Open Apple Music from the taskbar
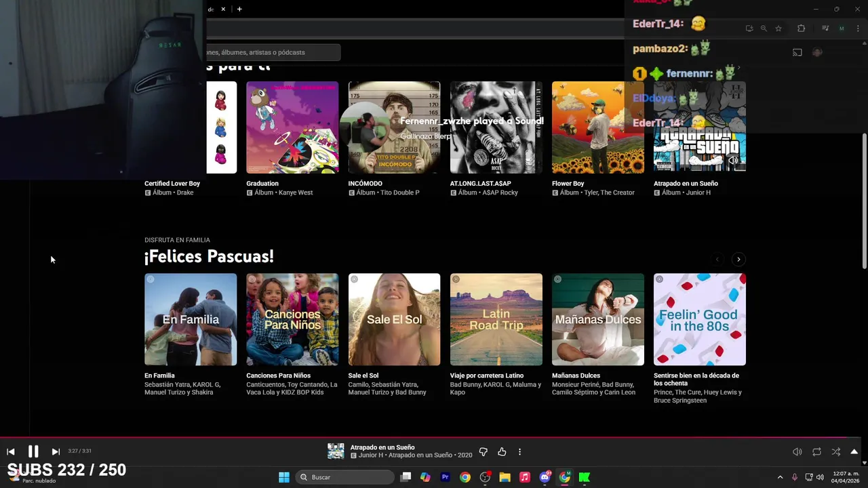The image size is (868, 488). click(x=525, y=477)
